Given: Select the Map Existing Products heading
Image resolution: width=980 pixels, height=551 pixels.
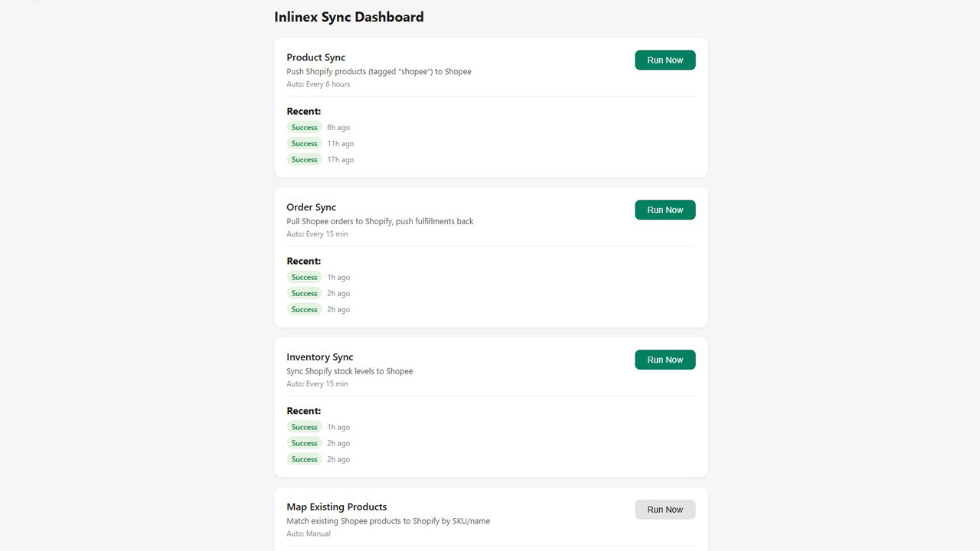Looking at the screenshot, I should (336, 507).
